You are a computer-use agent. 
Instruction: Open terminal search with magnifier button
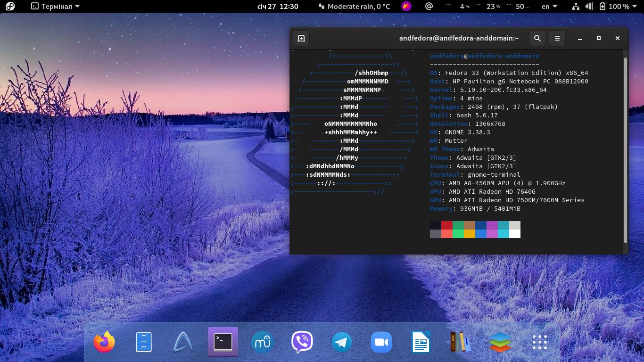[x=537, y=39]
